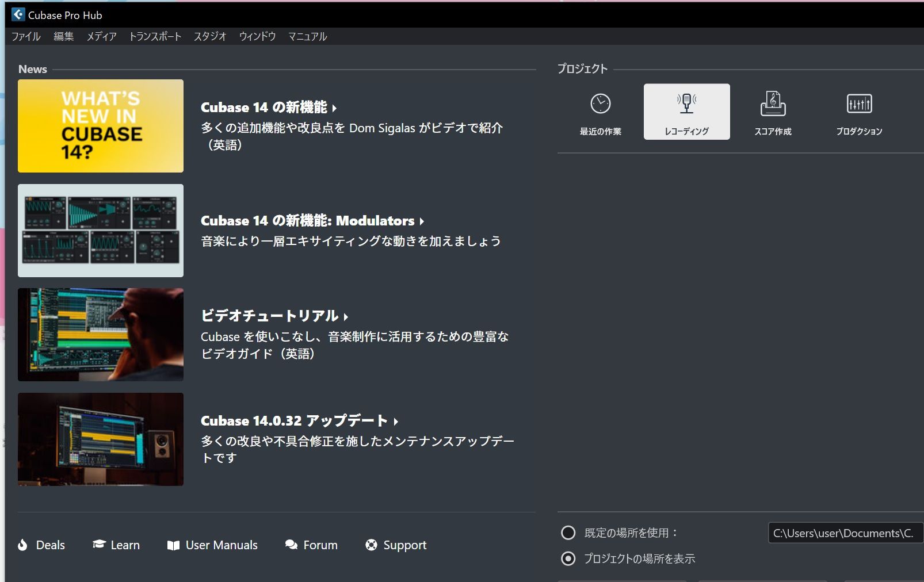Open the スタジオ menu

[210, 36]
